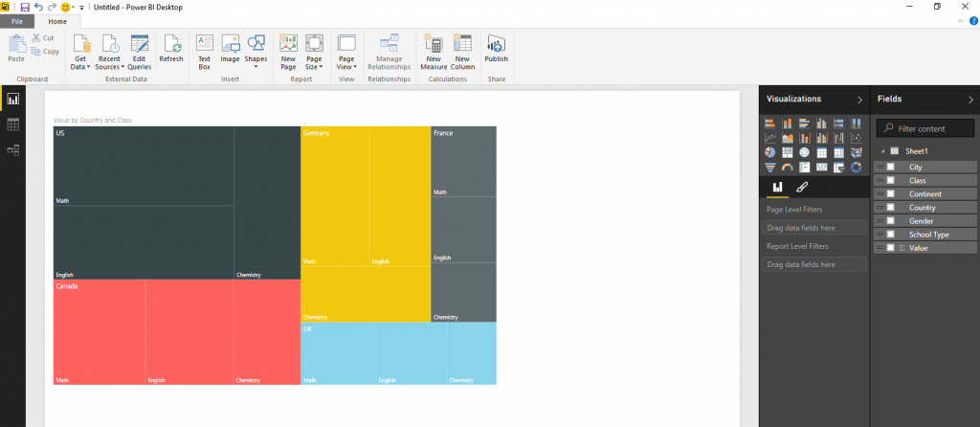This screenshot has height=427, width=980.
Task: Tick the School Type field checkbox
Action: 891,235
